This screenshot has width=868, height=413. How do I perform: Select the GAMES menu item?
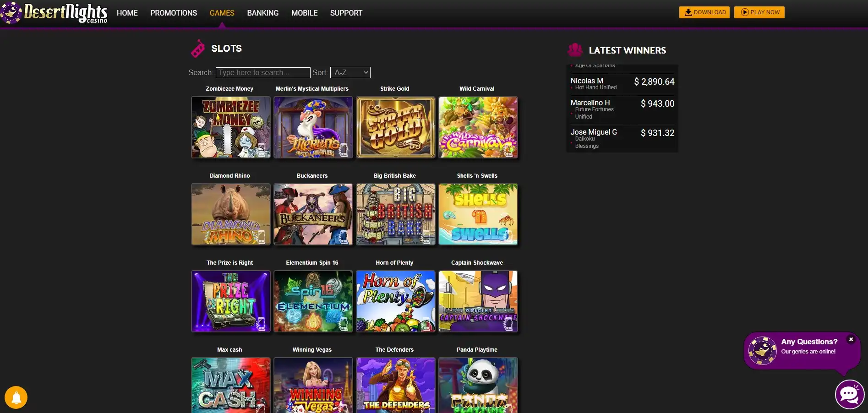pos(222,13)
